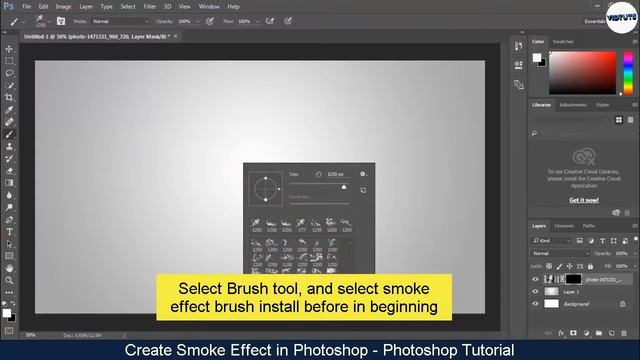This screenshot has width=640, height=360.
Task: Open the Opacity dropdown arrow in options bar
Action: [198, 21]
